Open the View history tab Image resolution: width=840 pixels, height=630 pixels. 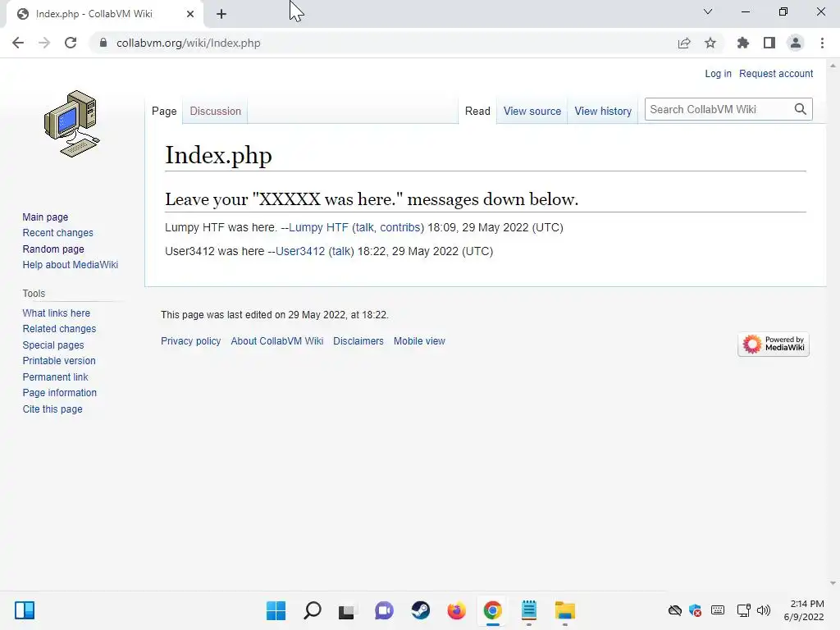click(603, 111)
